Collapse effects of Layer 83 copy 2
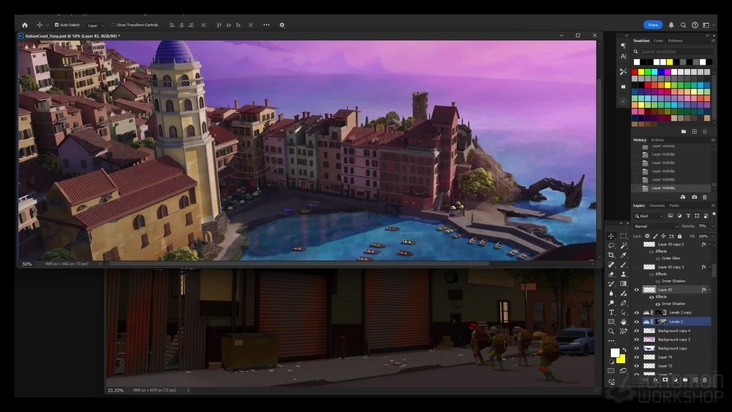Image resolution: width=732 pixels, height=412 pixels. pyautogui.click(x=709, y=244)
